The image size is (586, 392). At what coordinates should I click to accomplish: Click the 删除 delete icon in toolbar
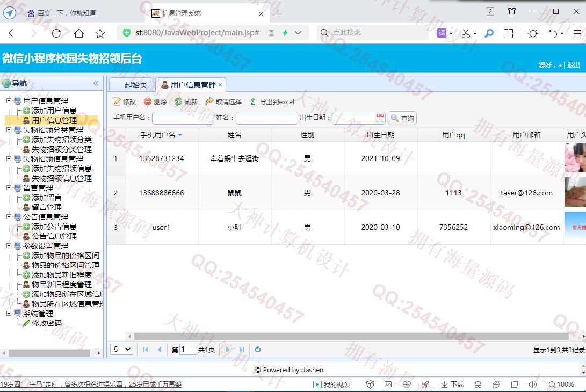pyautogui.click(x=148, y=101)
